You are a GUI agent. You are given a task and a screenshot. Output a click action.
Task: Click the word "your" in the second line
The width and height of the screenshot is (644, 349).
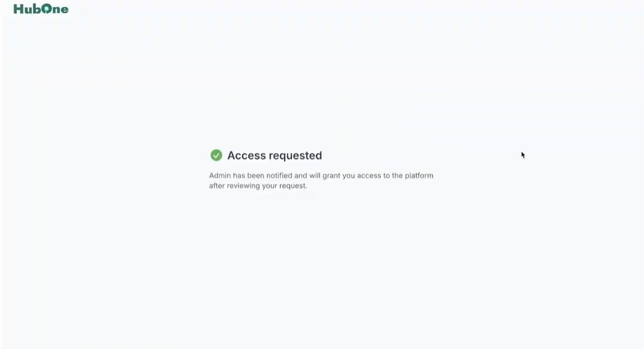point(269,186)
